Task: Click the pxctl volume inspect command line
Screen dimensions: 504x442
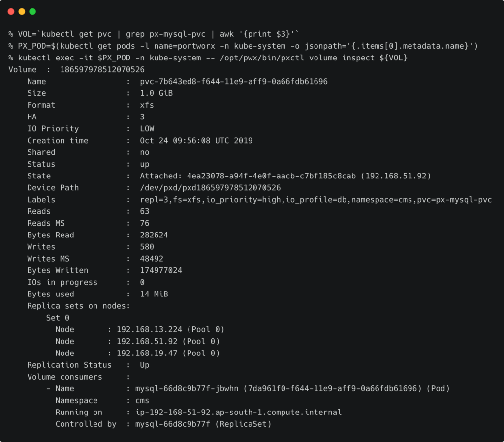Action: pos(209,58)
